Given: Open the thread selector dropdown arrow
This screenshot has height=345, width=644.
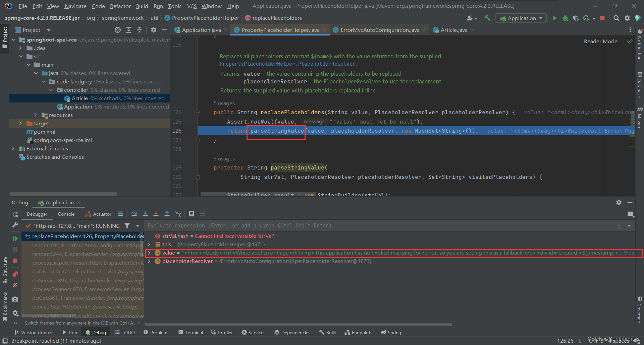Looking at the screenshot, I should 138,226.
